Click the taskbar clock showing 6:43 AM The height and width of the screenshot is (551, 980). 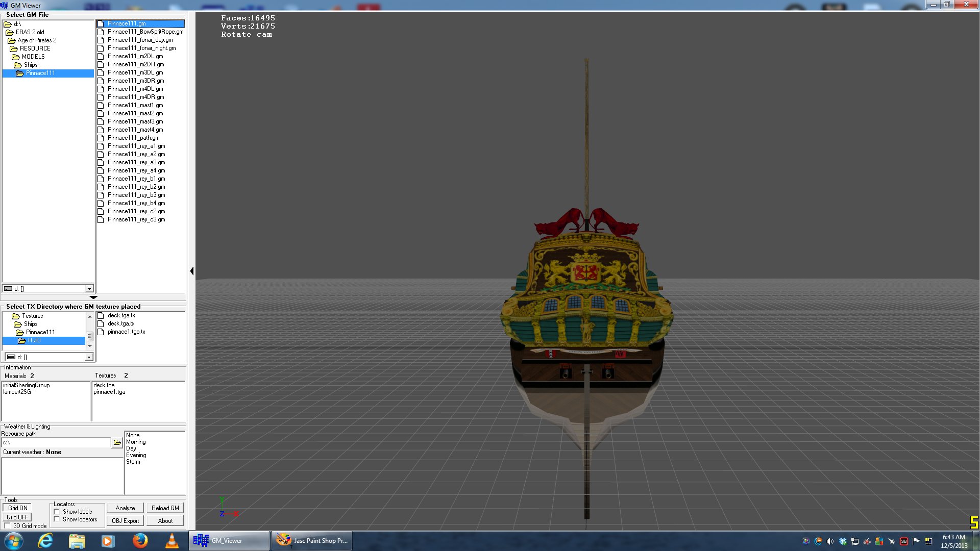click(x=954, y=541)
